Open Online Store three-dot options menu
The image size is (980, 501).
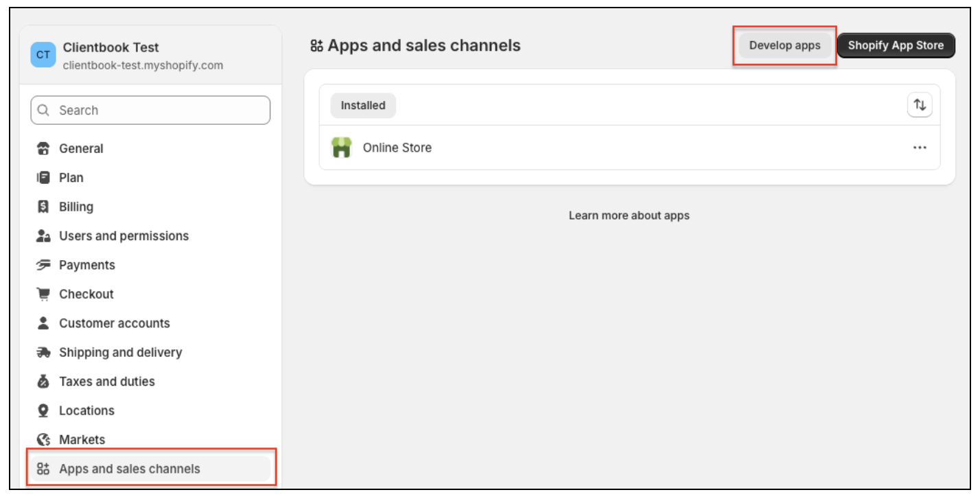click(920, 148)
